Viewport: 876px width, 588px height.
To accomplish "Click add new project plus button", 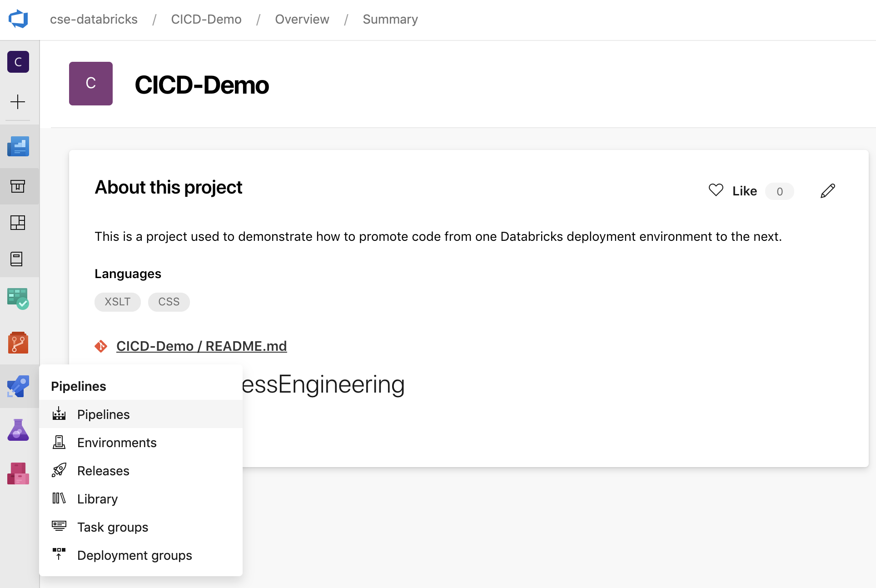I will pos(18,102).
